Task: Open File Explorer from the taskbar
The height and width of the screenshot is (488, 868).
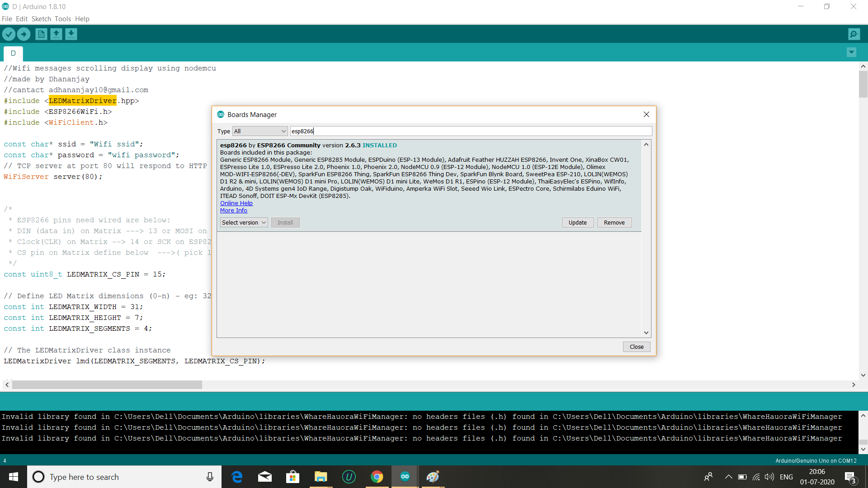Action: pos(321,477)
